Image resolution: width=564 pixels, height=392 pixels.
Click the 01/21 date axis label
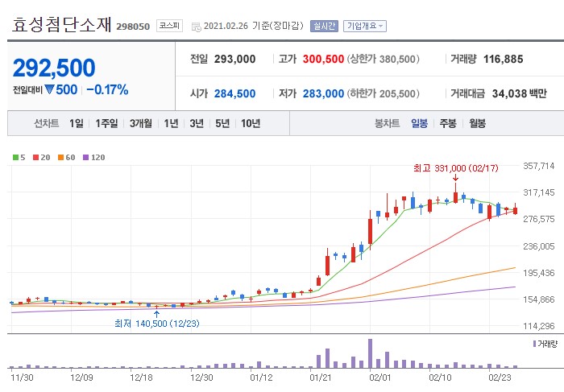pyautogui.click(x=320, y=378)
